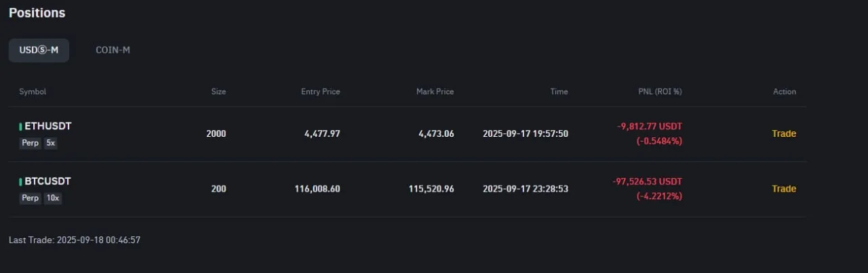
Task: Switch to the COIN-M tab
Action: tap(113, 51)
